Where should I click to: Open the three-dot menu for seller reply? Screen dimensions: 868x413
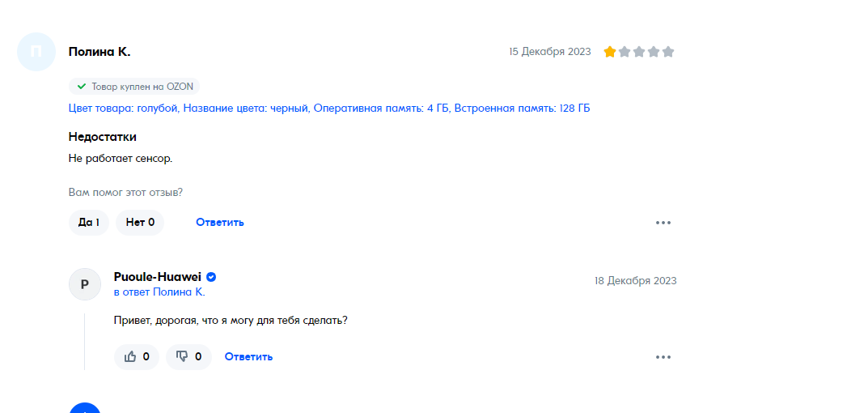click(x=663, y=357)
